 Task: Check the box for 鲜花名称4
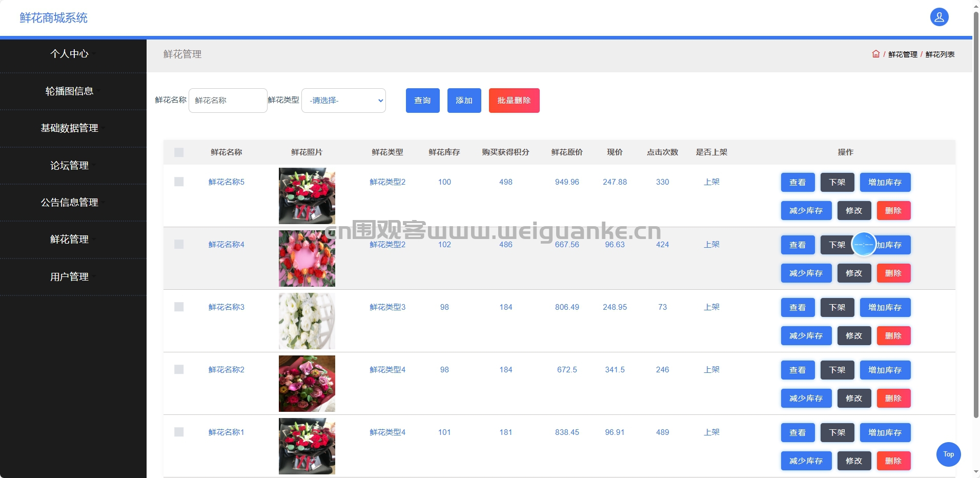[x=179, y=244]
